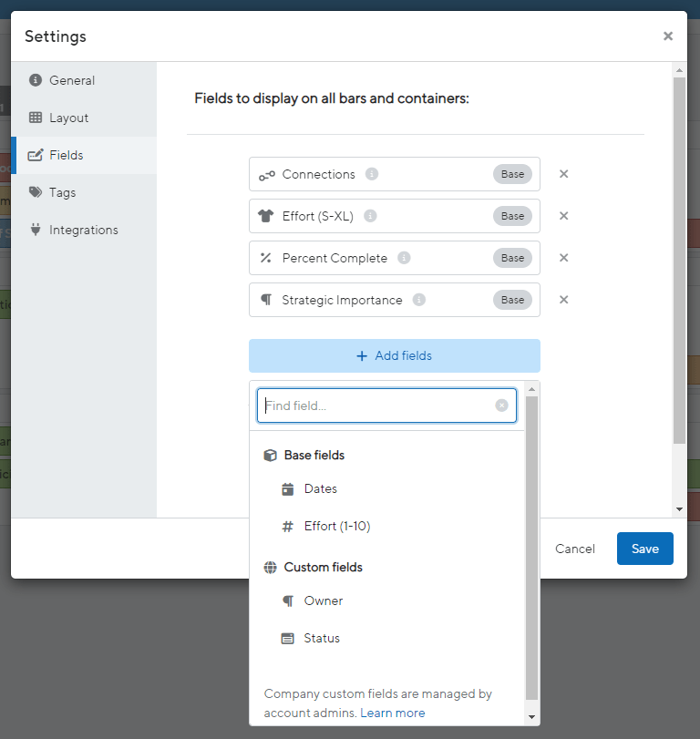Click the field list scroll down arrow
700x739 pixels.
coord(531,717)
